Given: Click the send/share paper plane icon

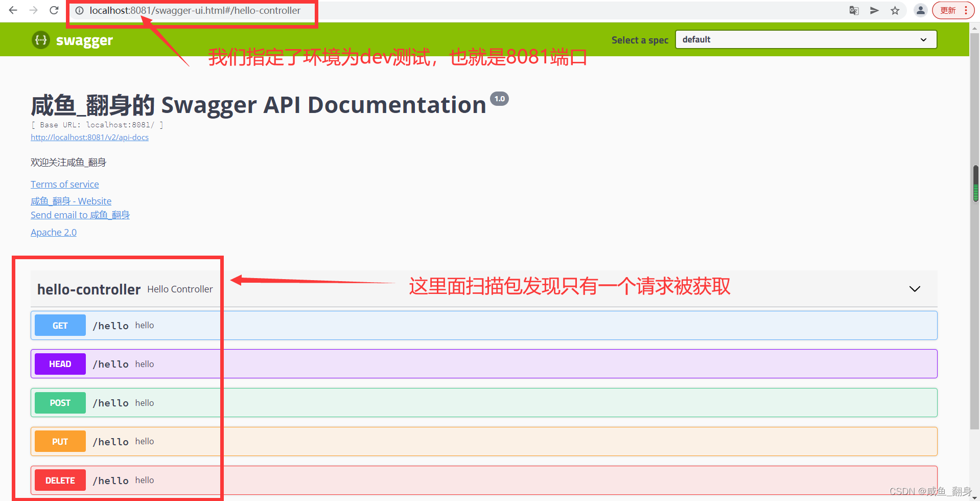Looking at the screenshot, I should (x=874, y=10).
